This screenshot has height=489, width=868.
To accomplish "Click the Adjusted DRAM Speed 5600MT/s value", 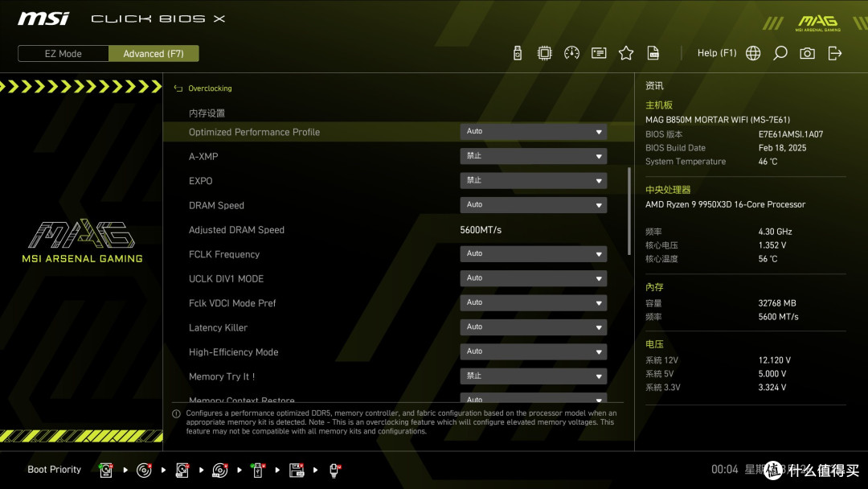I will [x=481, y=230].
